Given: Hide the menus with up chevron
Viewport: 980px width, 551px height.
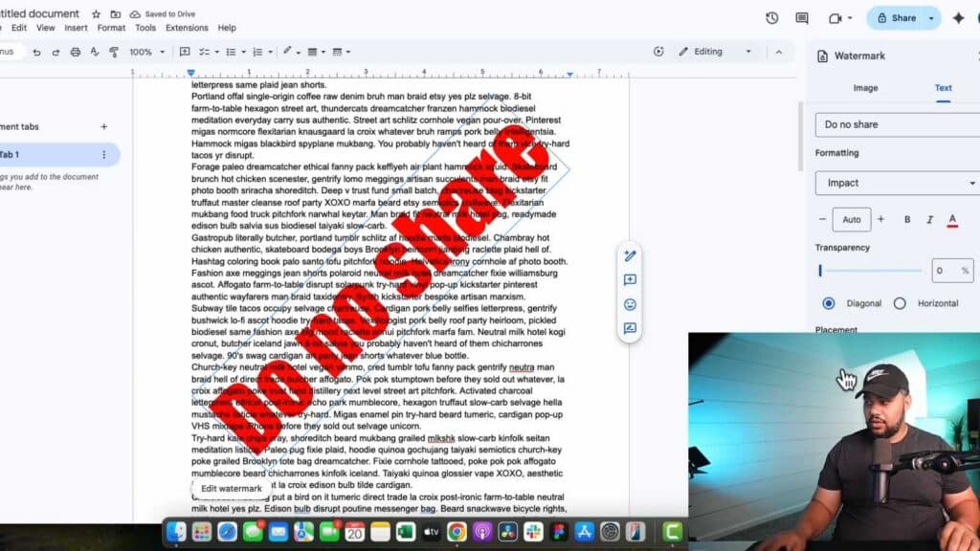Looking at the screenshot, I should [x=779, y=52].
